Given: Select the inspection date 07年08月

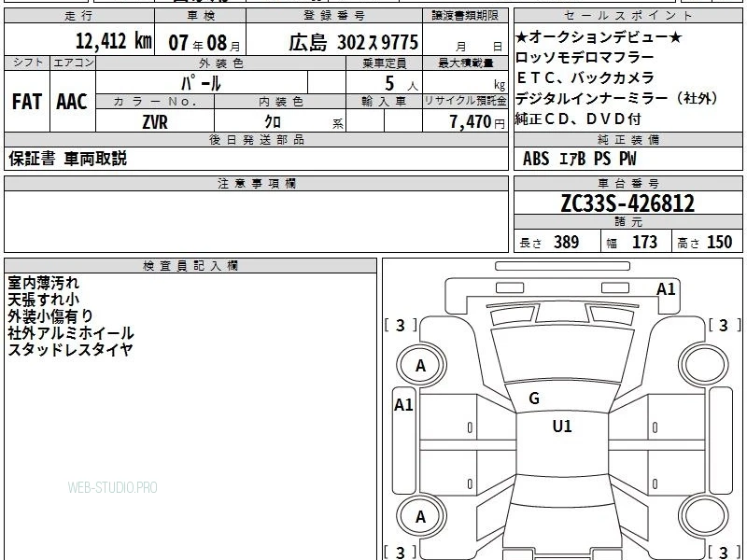Looking at the screenshot, I should tap(204, 43).
